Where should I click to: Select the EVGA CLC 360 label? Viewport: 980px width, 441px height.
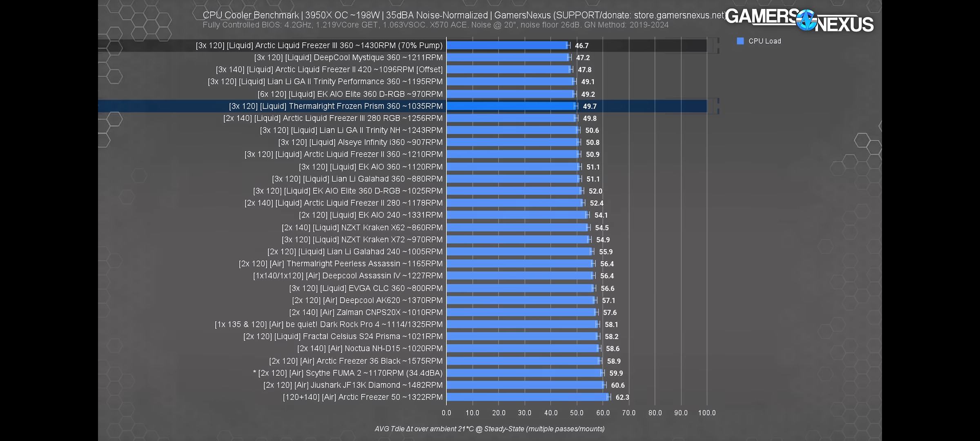point(366,288)
